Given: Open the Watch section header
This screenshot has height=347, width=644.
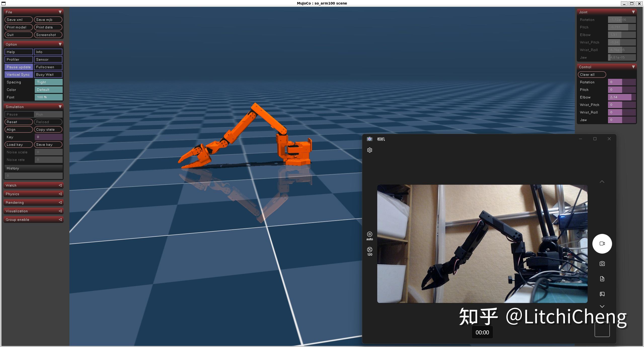Looking at the screenshot, I should [x=33, y=185].
